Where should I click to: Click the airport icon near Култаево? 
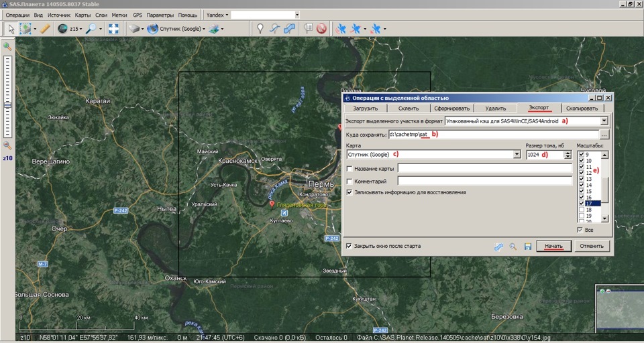[x=284, y=212]
